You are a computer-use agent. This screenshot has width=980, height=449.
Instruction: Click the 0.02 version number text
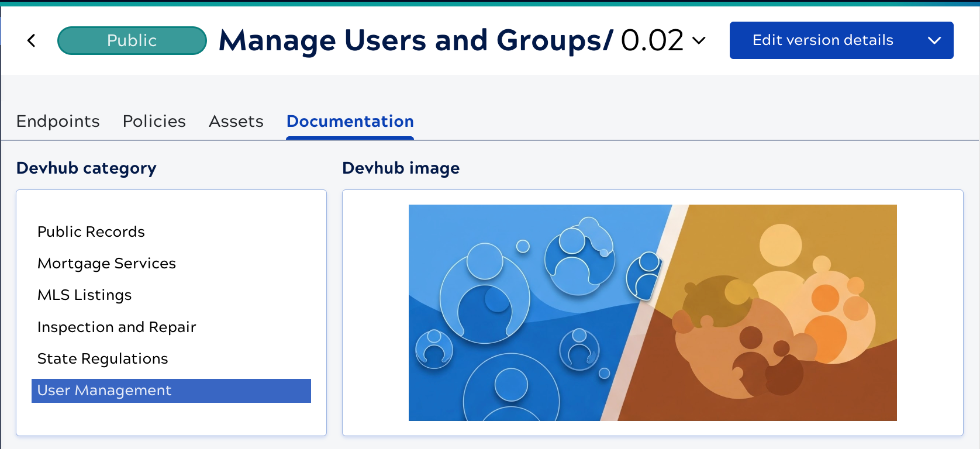point(651,40)
